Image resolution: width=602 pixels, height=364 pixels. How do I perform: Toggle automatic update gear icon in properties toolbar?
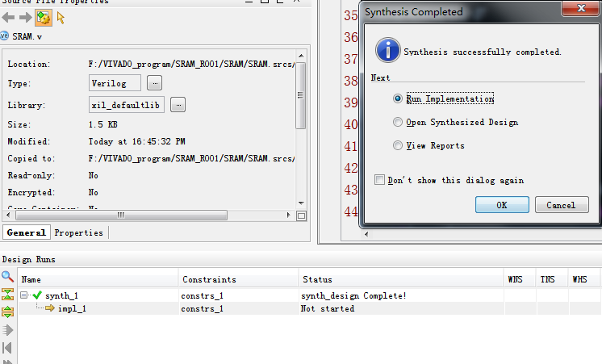[44, 18]
